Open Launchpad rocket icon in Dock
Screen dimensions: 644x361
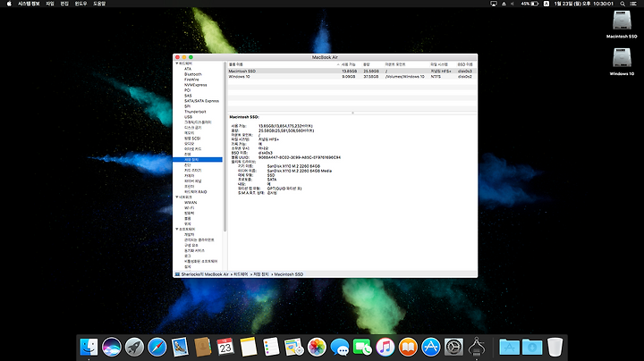tap(134, 347)
